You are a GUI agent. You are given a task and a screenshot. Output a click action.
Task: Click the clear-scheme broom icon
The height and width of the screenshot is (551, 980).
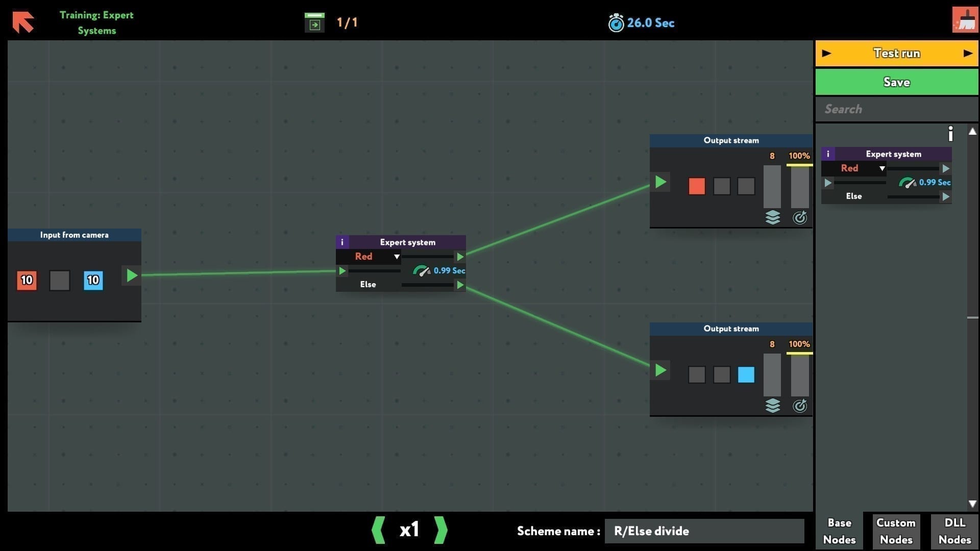pyautogui.click(x=965, y=20)
